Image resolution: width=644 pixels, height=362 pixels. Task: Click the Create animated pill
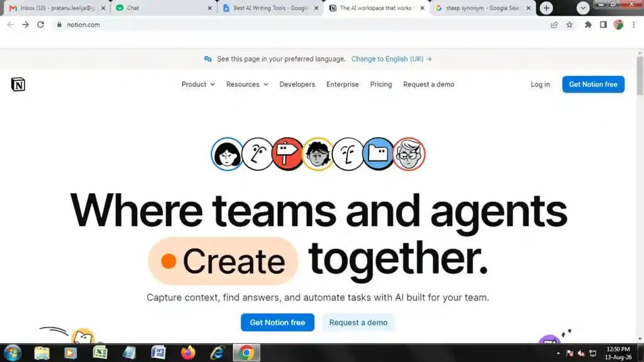click(223, 261)
